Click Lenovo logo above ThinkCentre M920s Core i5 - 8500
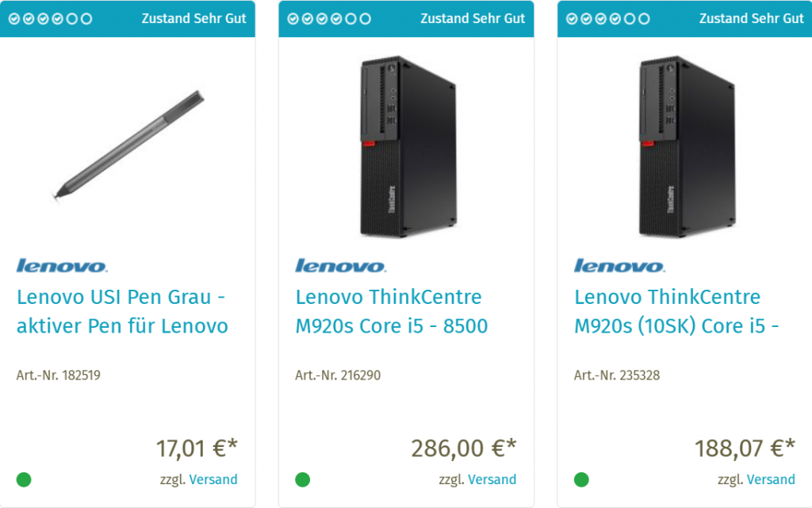Screen dimensions: 812x508 341,266
